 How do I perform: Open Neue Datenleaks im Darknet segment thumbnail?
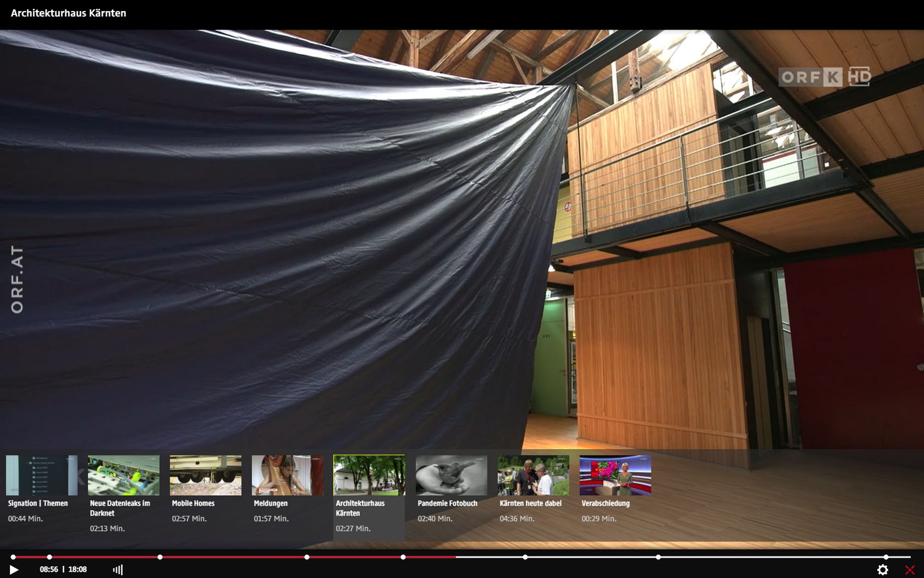(124, 475)
